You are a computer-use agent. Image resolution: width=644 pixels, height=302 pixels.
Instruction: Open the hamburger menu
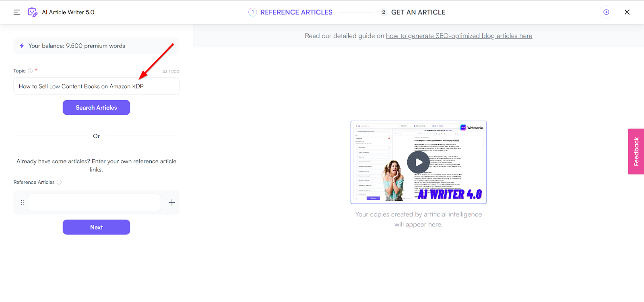click(x=17, y=12)
